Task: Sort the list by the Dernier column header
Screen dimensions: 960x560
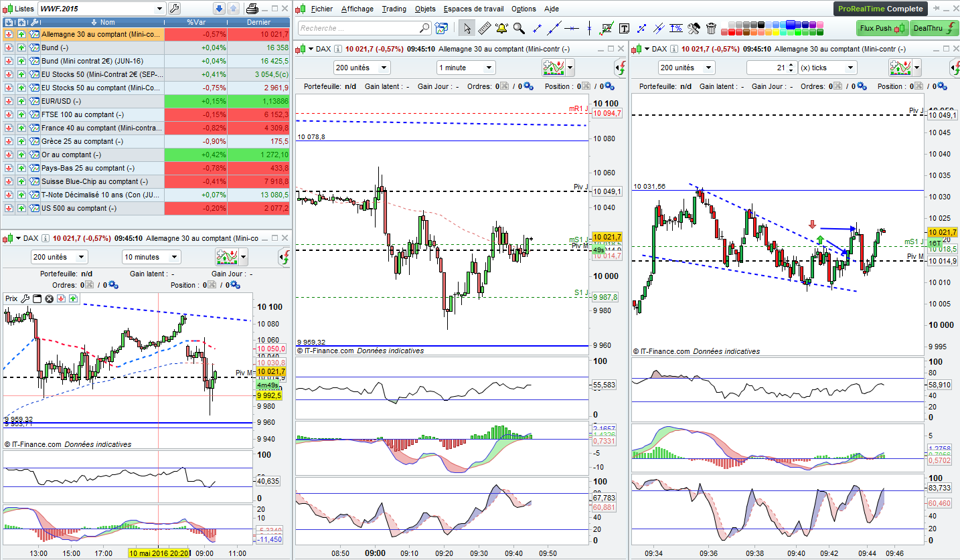Action: tap(258, 22)
